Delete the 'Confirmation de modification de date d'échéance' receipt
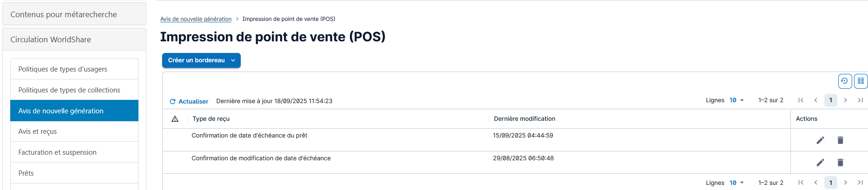Viewport: 868px width, 190px height. coord(840,163)
